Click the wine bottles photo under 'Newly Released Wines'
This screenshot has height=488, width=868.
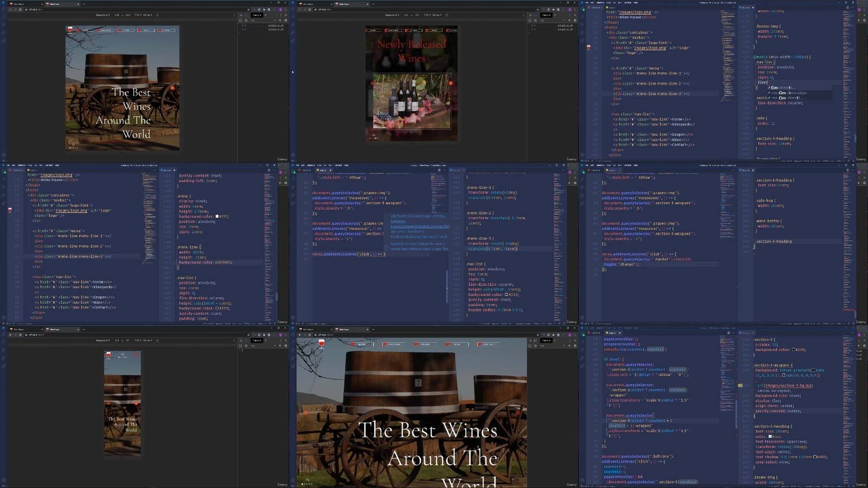pos(412,102)
